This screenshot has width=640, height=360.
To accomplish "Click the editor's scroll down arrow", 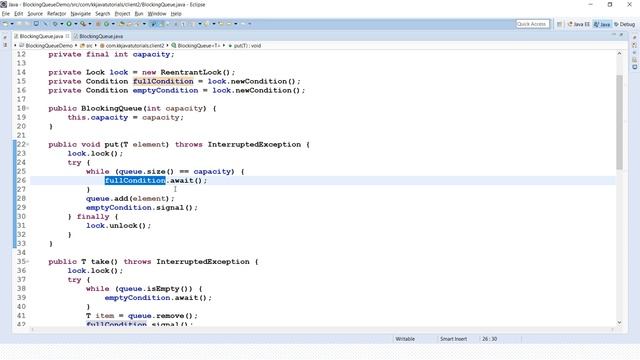I will (x=620, y=322).
